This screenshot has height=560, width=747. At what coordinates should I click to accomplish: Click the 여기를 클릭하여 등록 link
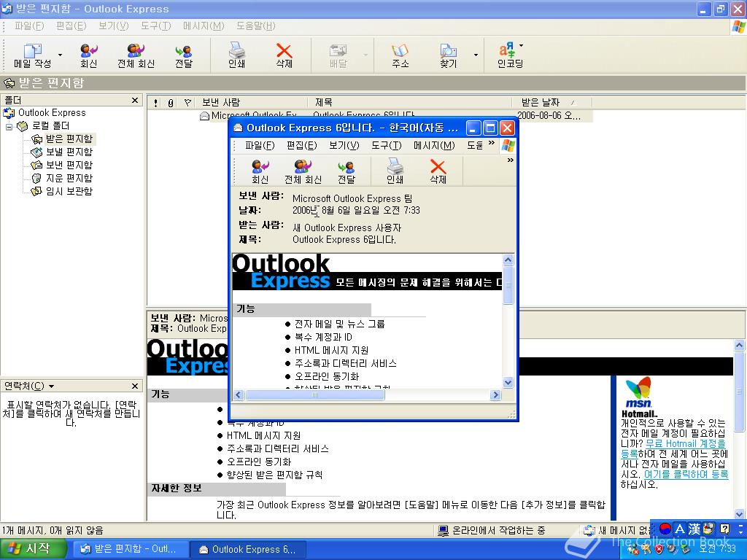click(x=686, y=474)
